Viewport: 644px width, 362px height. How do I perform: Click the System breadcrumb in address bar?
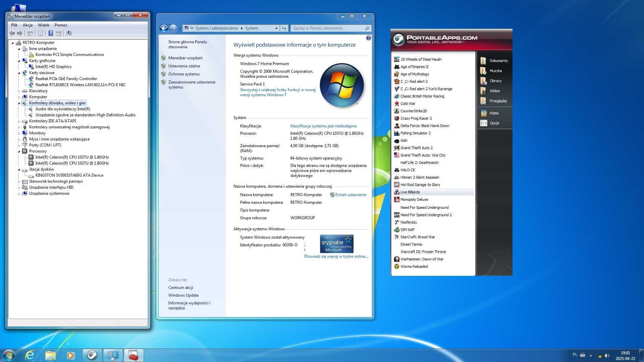(252, 28)
